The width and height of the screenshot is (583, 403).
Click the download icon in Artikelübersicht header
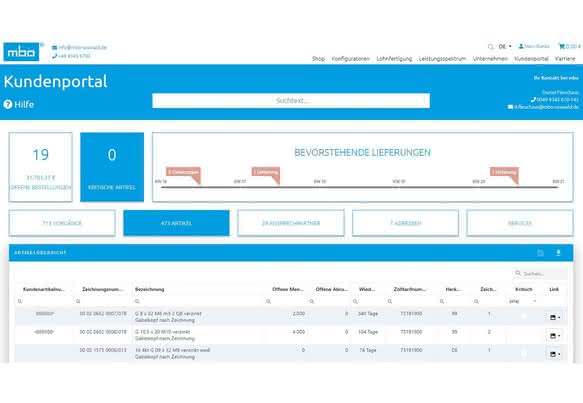558,253
